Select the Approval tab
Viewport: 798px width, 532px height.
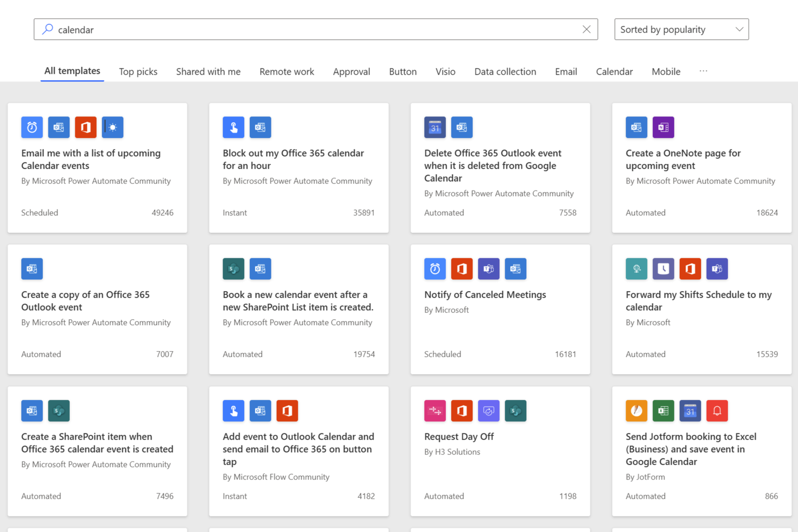(x=351, y=72)
